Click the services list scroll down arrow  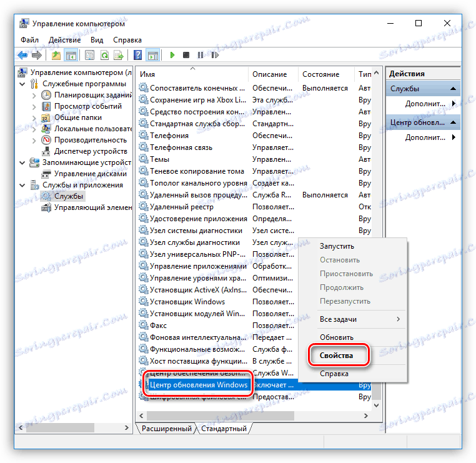tap(377, 406)
